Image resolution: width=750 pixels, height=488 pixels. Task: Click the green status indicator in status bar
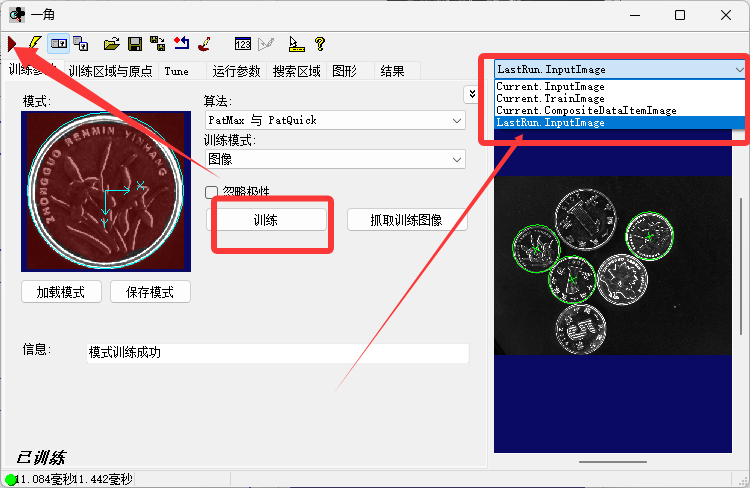(10, 478)
